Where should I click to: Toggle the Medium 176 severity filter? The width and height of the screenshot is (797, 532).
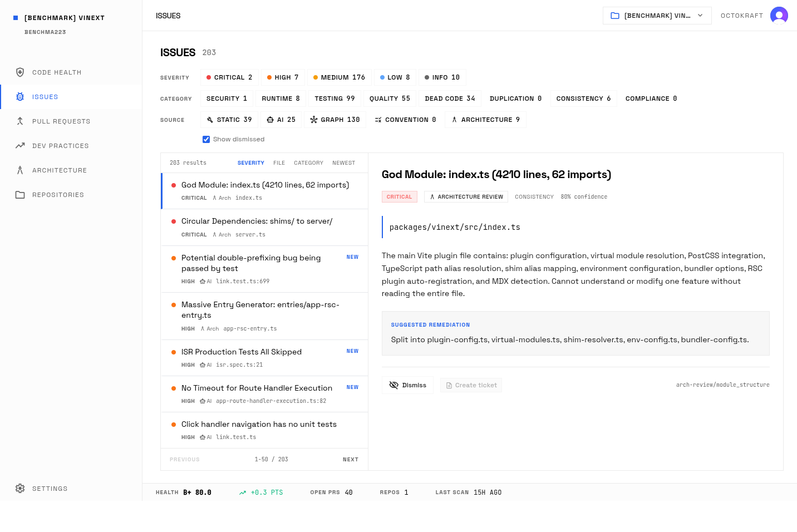(340, 77)
